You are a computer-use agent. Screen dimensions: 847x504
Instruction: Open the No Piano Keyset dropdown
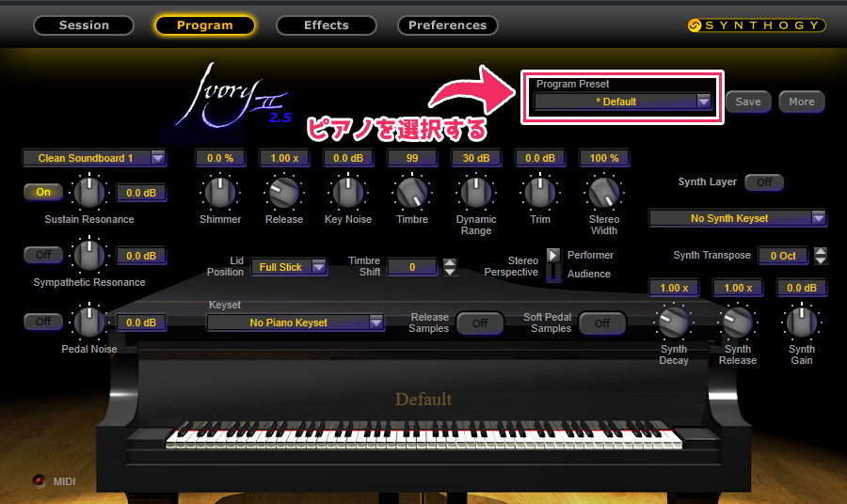(296, 323)
